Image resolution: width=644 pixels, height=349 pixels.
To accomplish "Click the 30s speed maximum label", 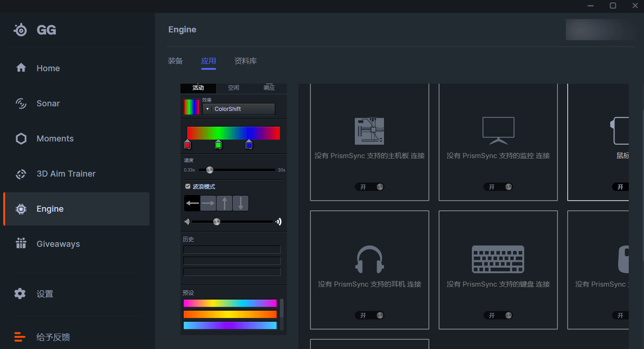I will tap(281, 170).
